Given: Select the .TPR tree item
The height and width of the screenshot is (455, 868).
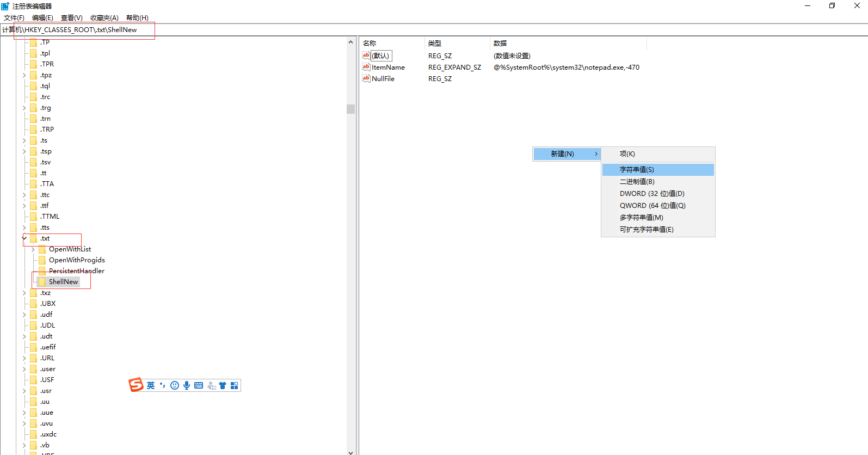Looking at the screenshot, I should pos(47,64).
